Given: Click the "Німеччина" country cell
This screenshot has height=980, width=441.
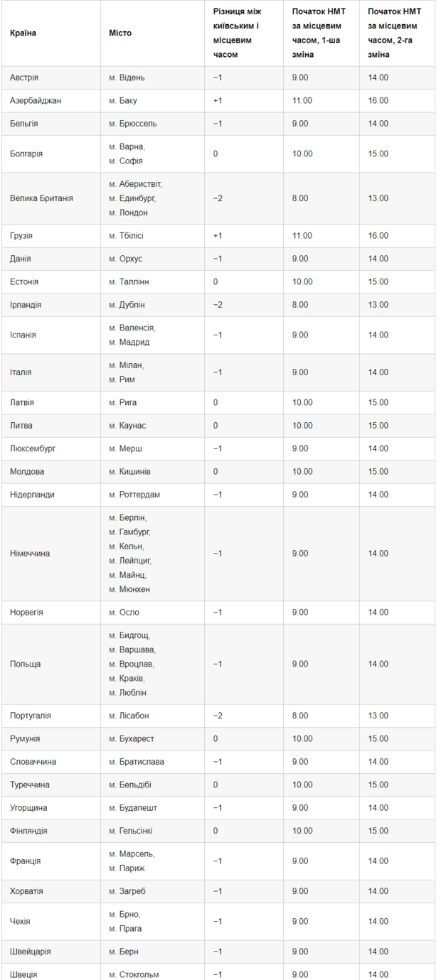Looking at the screenshot, I should [x=31, y=554].
